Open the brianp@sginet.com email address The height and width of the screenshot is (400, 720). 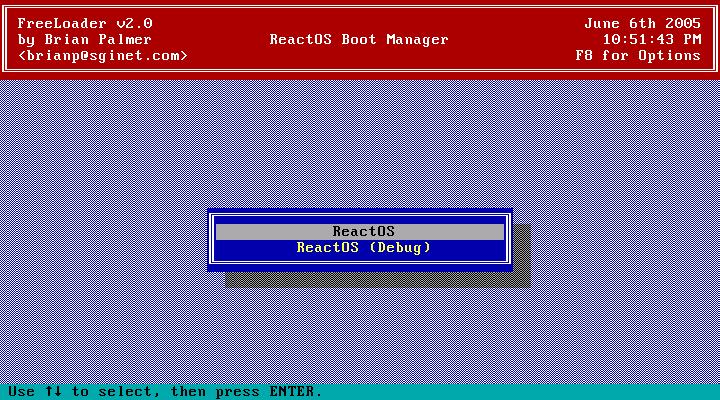[102, 56]
